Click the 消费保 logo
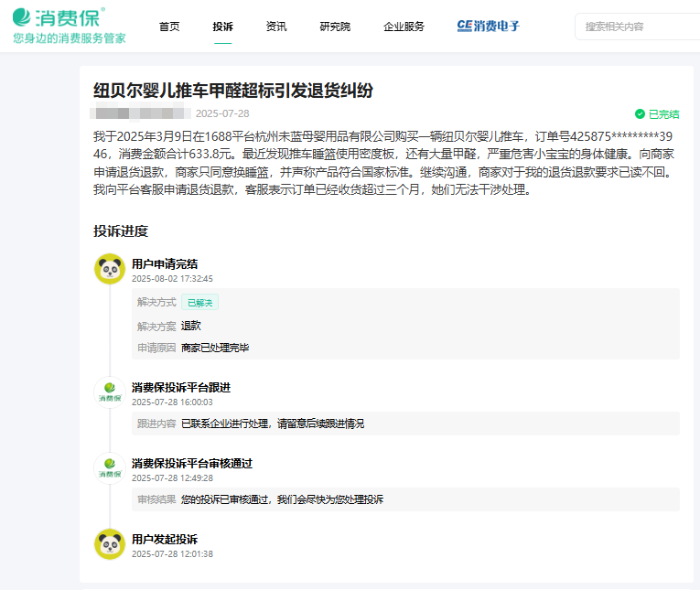 click(59, 18)
